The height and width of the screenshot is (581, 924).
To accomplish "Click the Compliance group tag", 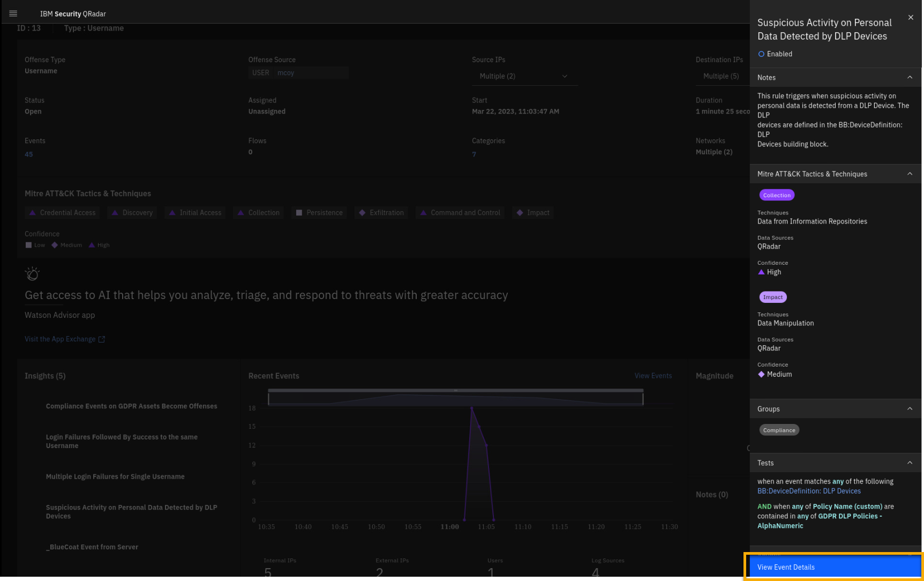I will 779,430.
